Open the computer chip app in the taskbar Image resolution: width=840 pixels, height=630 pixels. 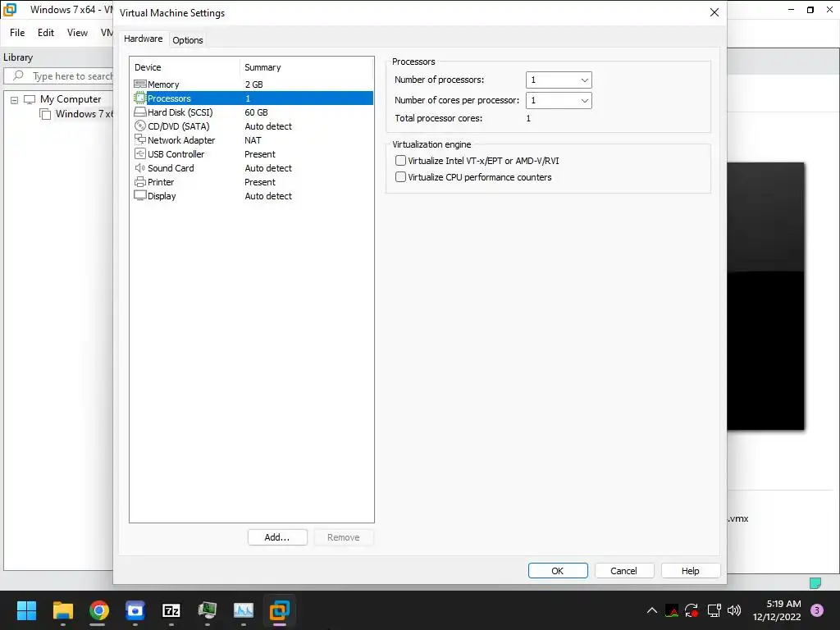coord(208,610)
